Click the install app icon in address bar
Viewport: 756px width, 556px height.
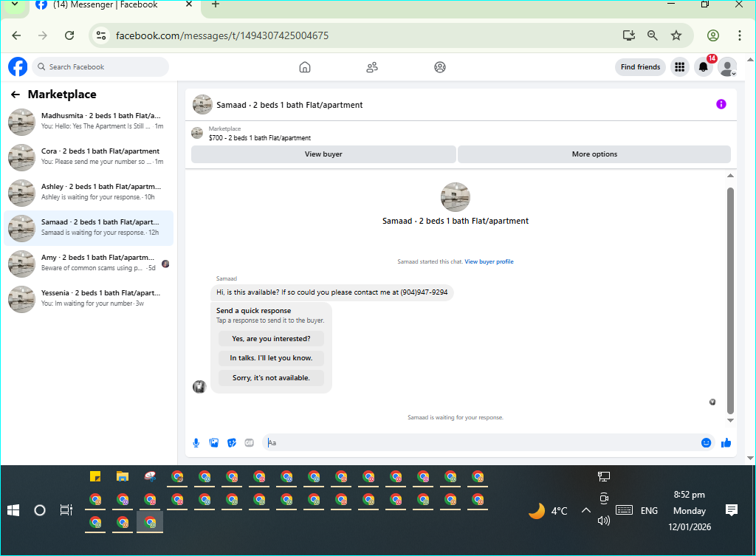[x=629, y=35]
